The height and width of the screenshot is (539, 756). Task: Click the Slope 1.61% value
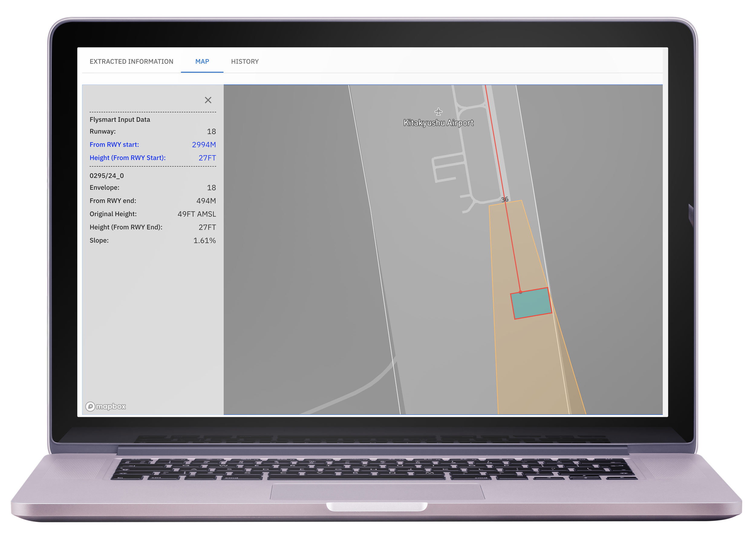pyautogui.click(x=204, y=240)
